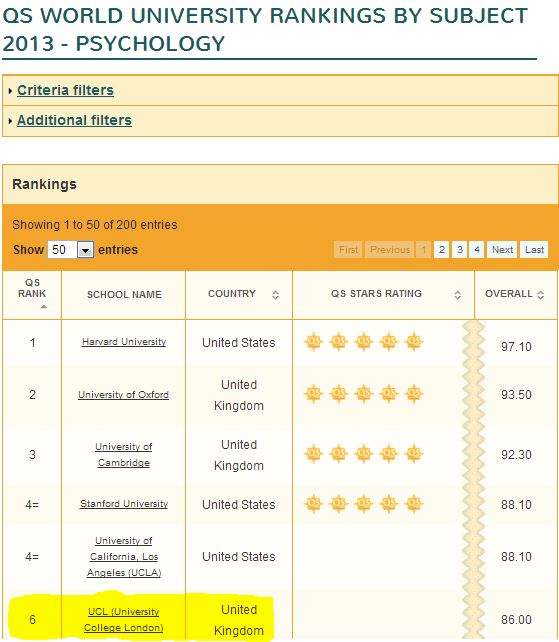Click Harvard University's first QS star
559x642 pixels.
pos(314,341)
